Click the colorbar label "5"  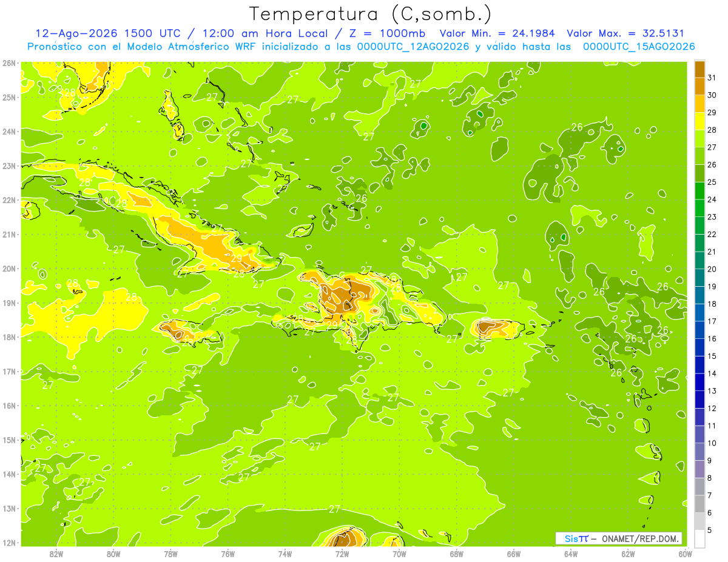[x=710, y=530]
